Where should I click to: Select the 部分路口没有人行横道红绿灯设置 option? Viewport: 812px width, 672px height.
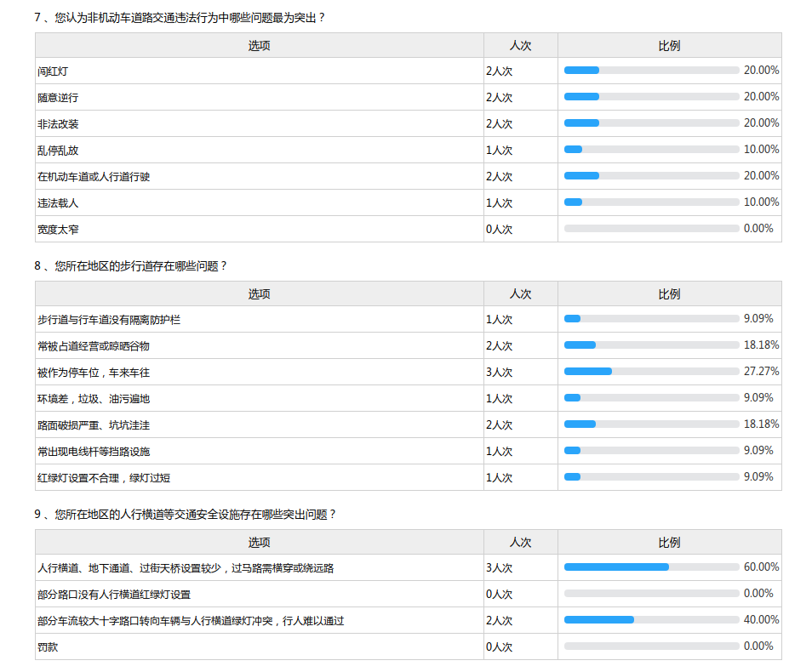(114, 595)
